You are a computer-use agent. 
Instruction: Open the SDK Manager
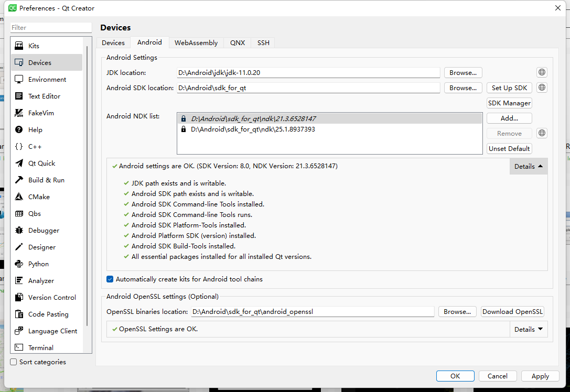[x=509, y=103]
